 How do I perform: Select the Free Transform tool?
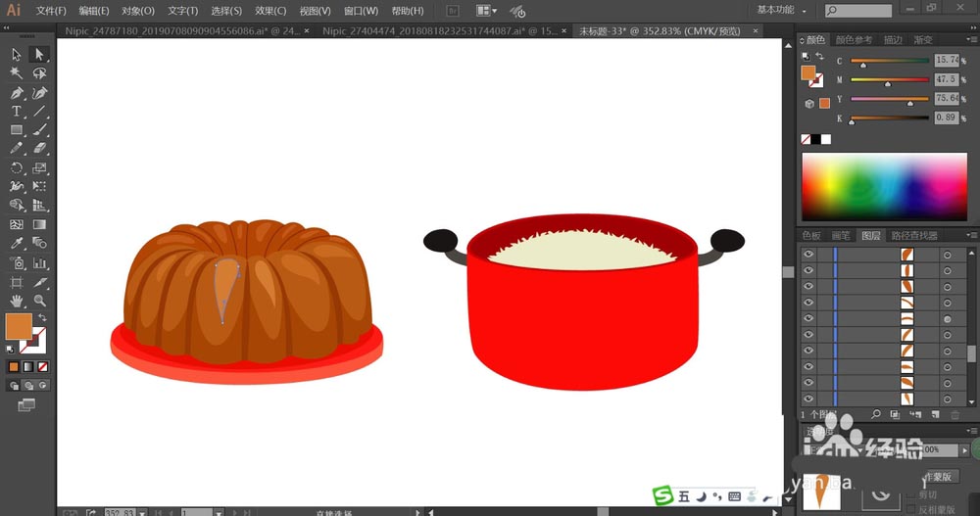click(39, 186)
